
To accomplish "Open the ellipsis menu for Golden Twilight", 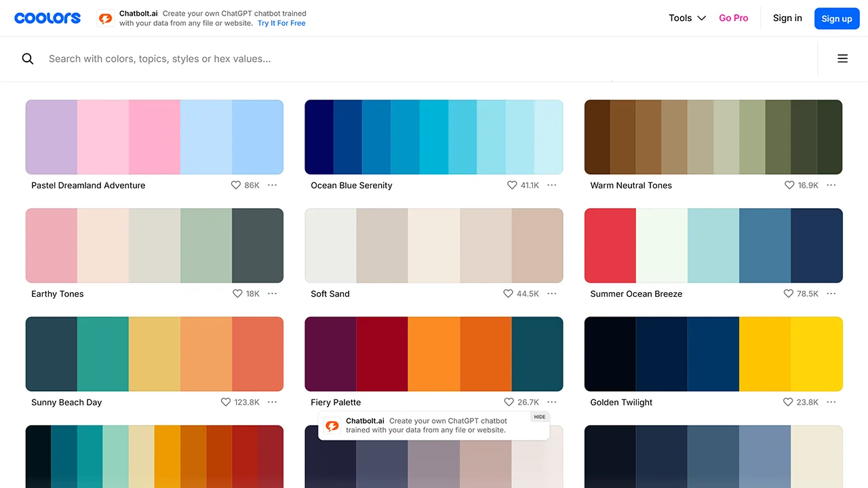I will 831,402.
